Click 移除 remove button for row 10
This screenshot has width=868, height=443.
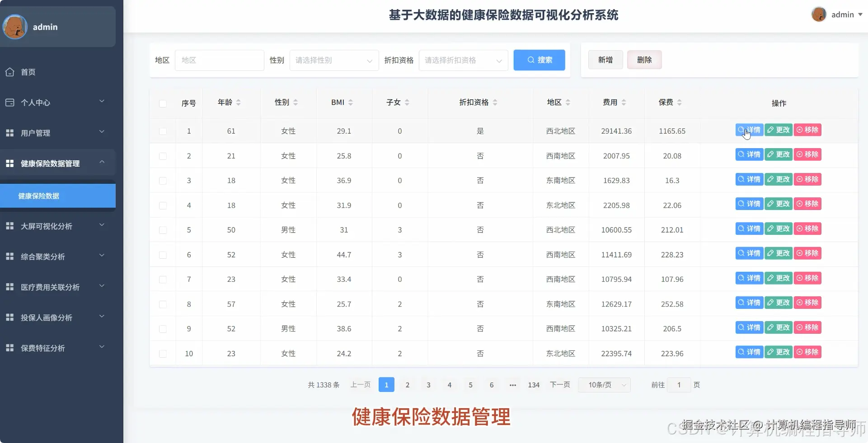[807, 352]
